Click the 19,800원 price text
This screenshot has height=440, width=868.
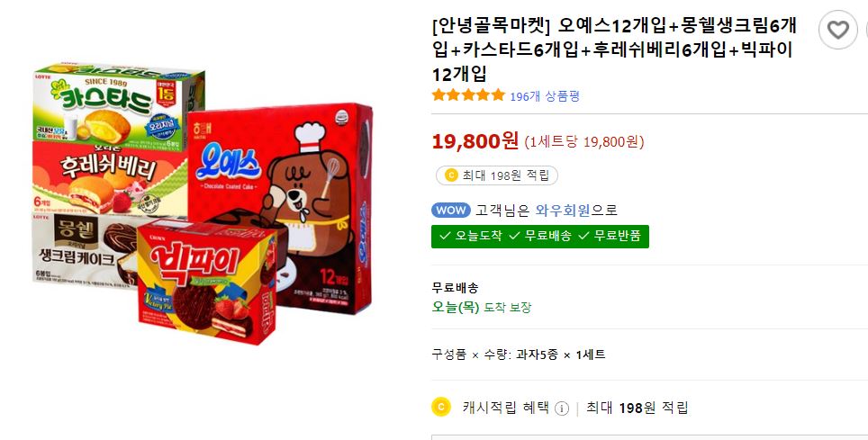click(x=475, y=141)
